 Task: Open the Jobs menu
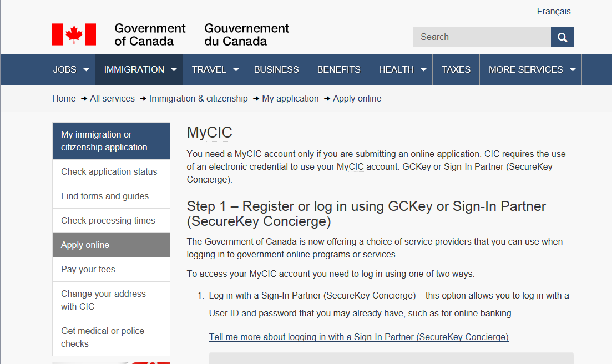click(x=70, y=69)
